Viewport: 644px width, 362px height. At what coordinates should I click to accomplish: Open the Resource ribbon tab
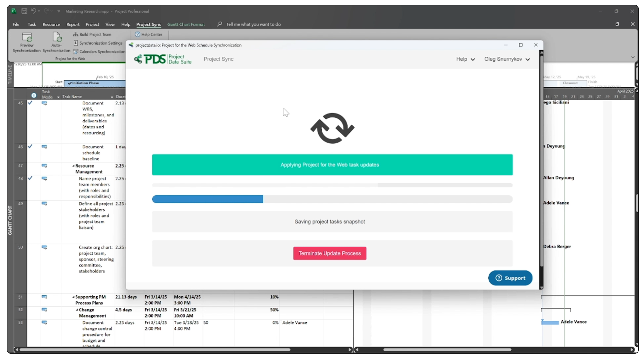click(x=51, y=24)
